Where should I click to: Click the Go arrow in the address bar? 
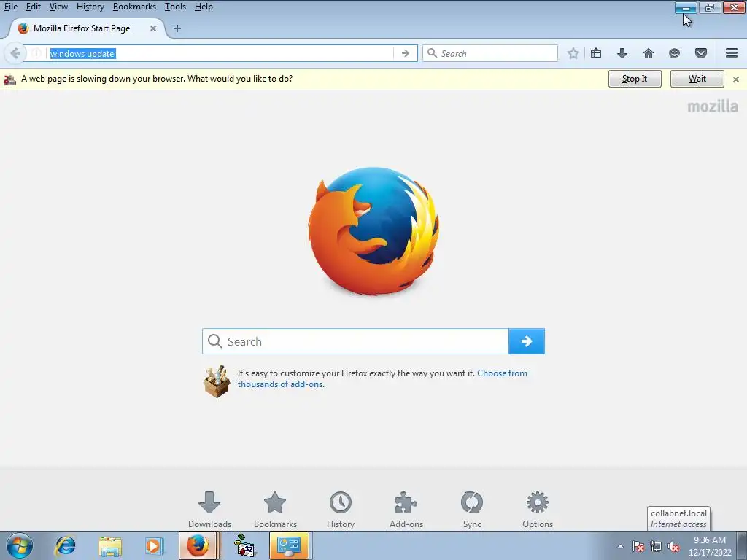point(406,53)
